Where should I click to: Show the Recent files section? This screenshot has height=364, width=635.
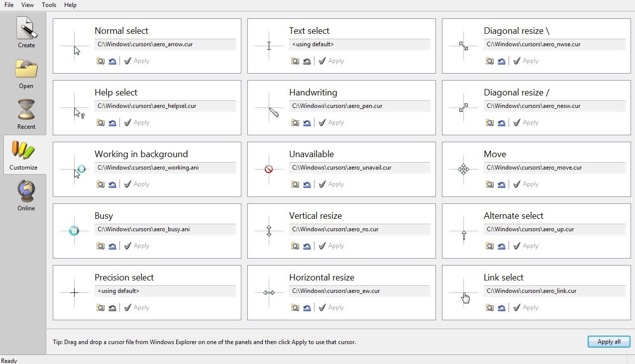[26, 114]
